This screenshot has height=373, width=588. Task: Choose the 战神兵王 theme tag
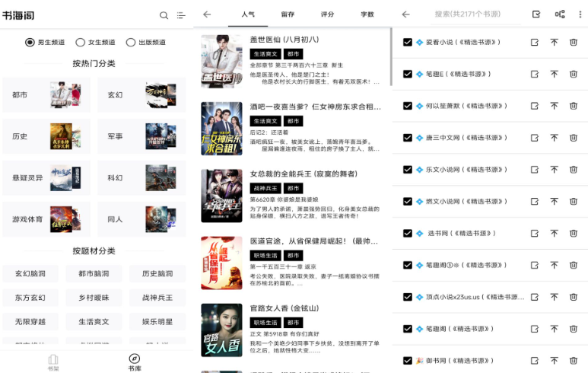click(157, 298)
